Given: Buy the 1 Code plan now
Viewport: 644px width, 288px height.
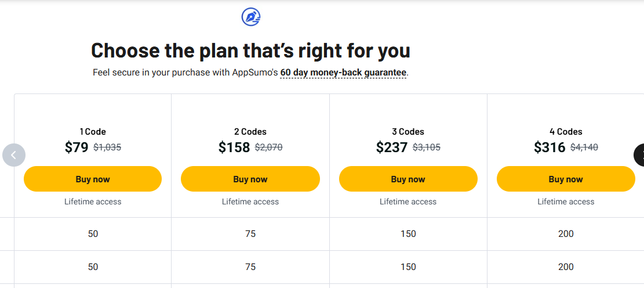Looking at the screenshot, I should [93, 179].
